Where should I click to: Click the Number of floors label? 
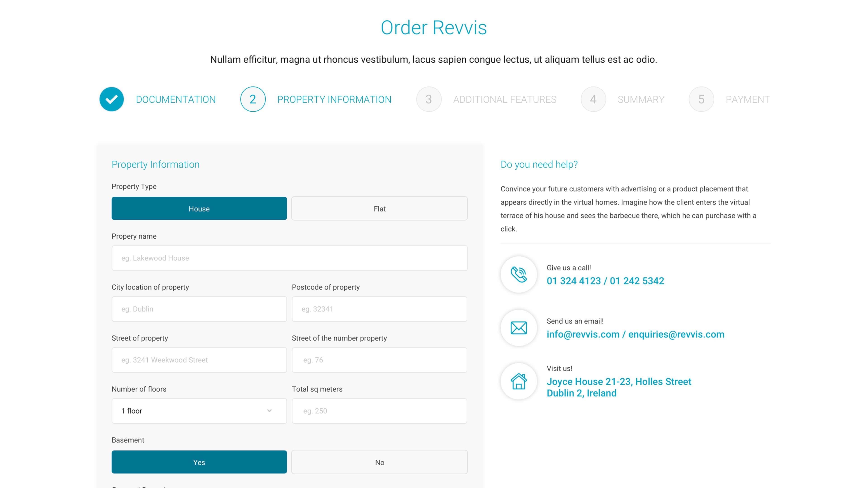click(x=139, y=389)
